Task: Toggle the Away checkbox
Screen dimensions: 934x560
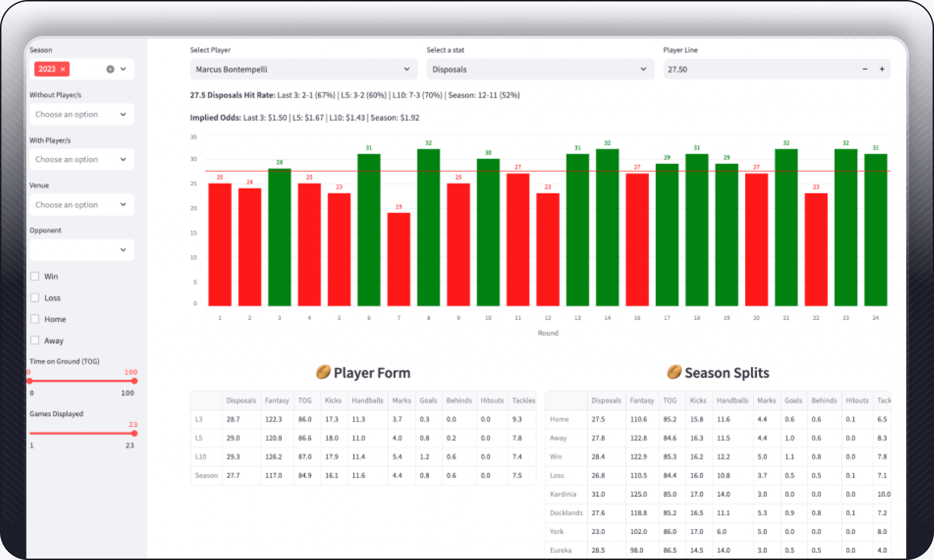Action: 35,340
